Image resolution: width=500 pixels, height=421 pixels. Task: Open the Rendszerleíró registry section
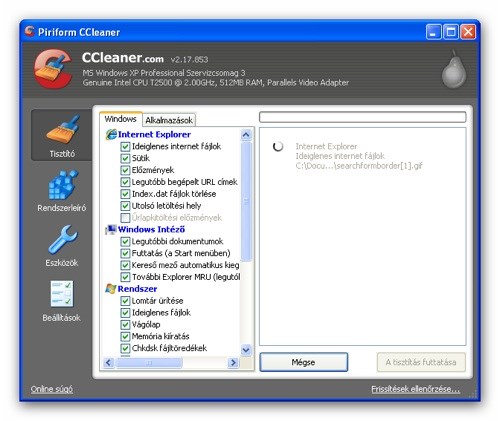(62, 191)
